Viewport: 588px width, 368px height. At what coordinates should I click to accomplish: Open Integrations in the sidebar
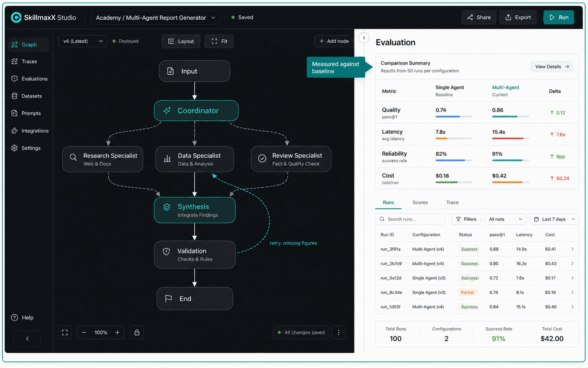click(30, 131)
